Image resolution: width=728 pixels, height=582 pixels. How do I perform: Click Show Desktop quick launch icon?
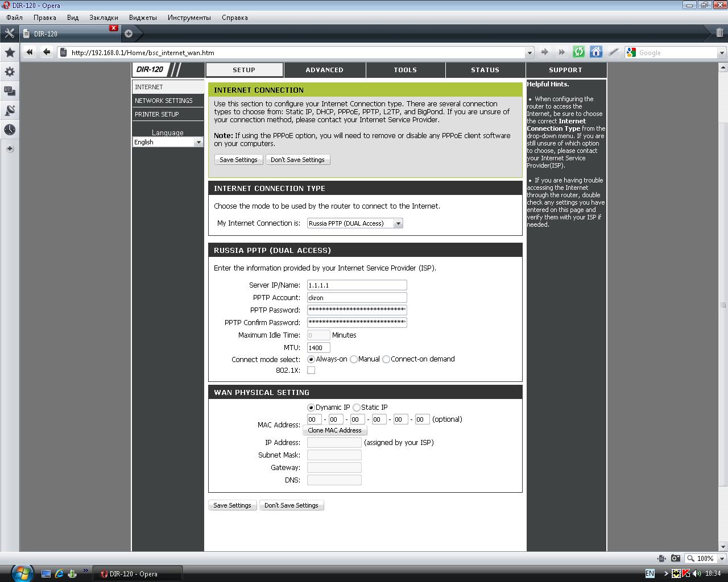pos(46,573)
